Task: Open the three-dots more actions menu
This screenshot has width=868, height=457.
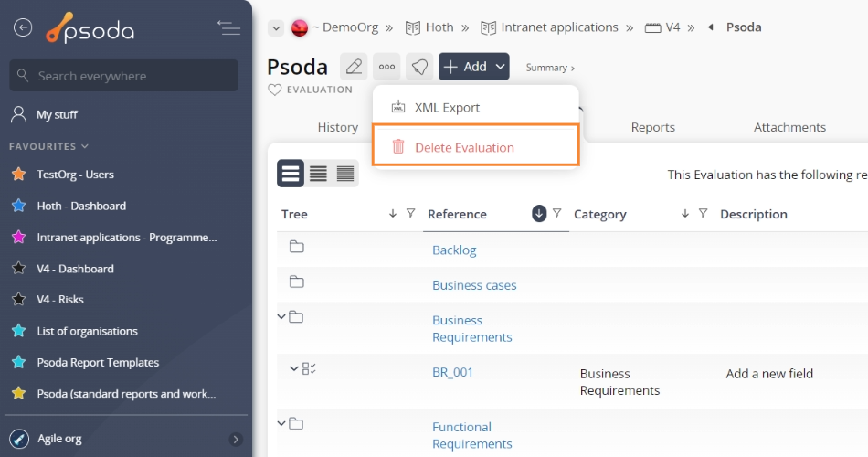Action: [386, 67]
